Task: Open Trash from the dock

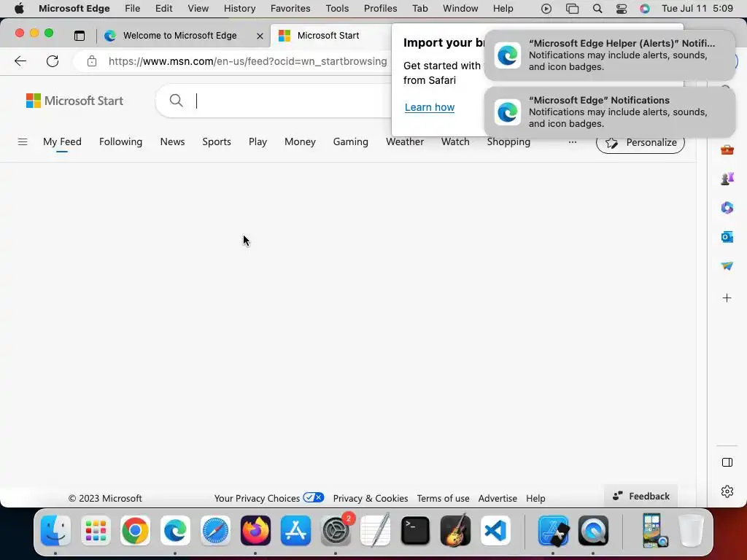Action: pyautogui.click(x=692, y=531)
